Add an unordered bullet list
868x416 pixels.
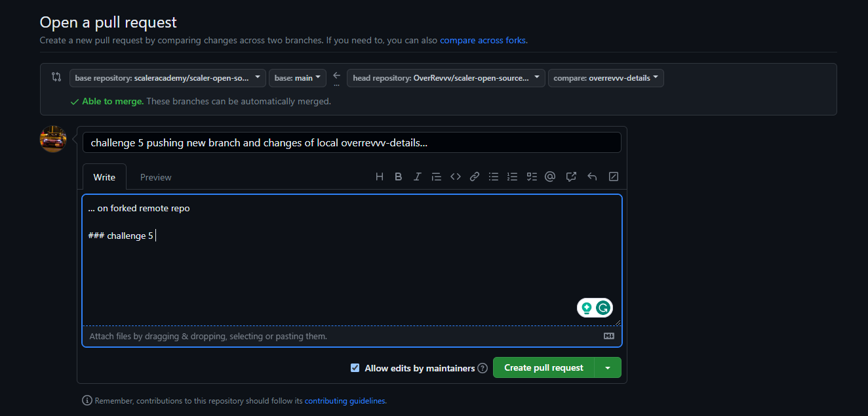pos(493,176)
